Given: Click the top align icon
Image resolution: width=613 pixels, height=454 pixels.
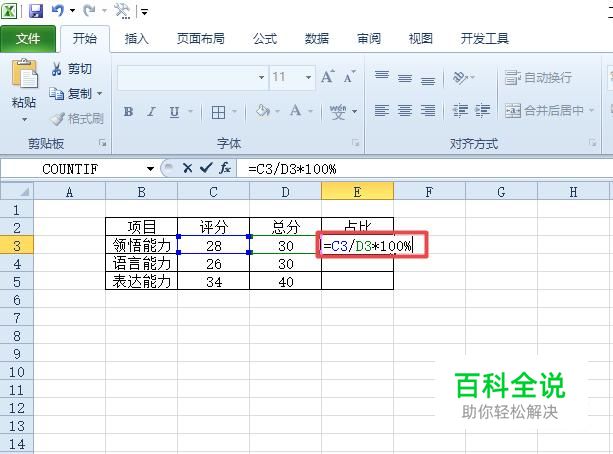Looking at the screenshot, I should tap(382, 76).
